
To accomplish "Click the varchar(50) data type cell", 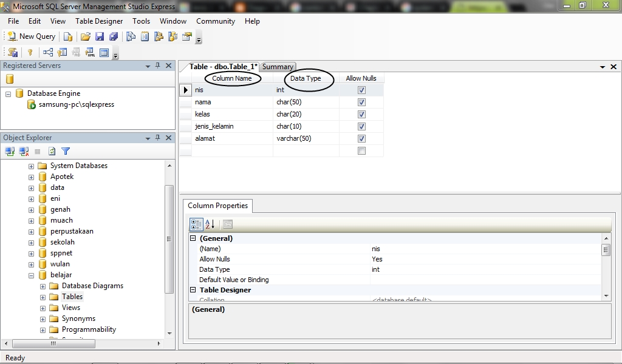I will (x=306, y=138).
